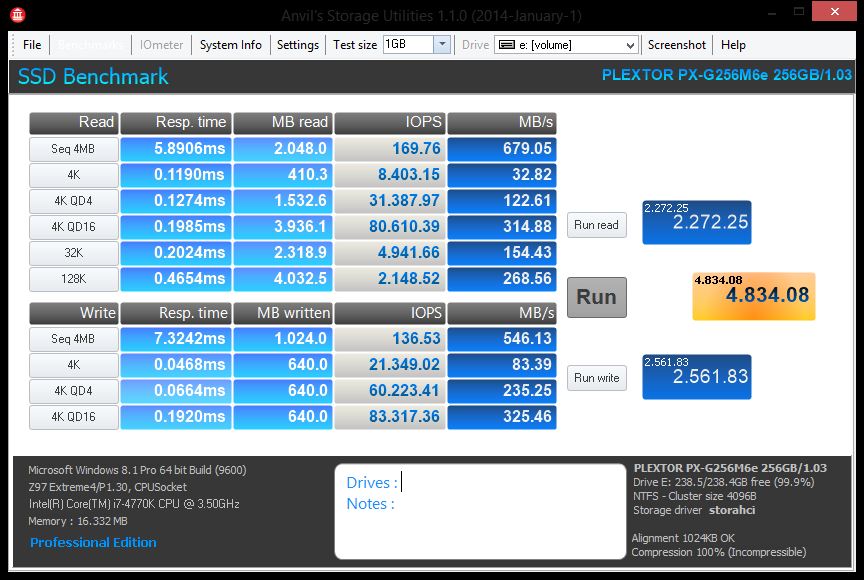
Task: Click the Drive E: 238.5/238.4GB free line
Action: (x=723, y=483)
